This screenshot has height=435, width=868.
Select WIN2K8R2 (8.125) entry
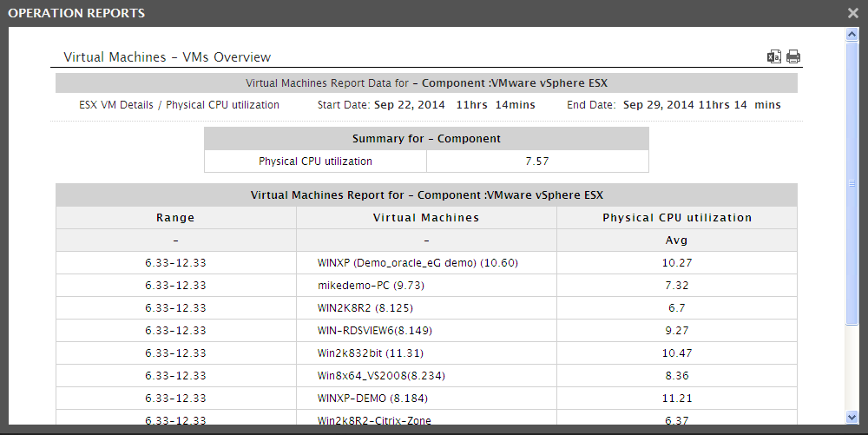click(365, 308)
